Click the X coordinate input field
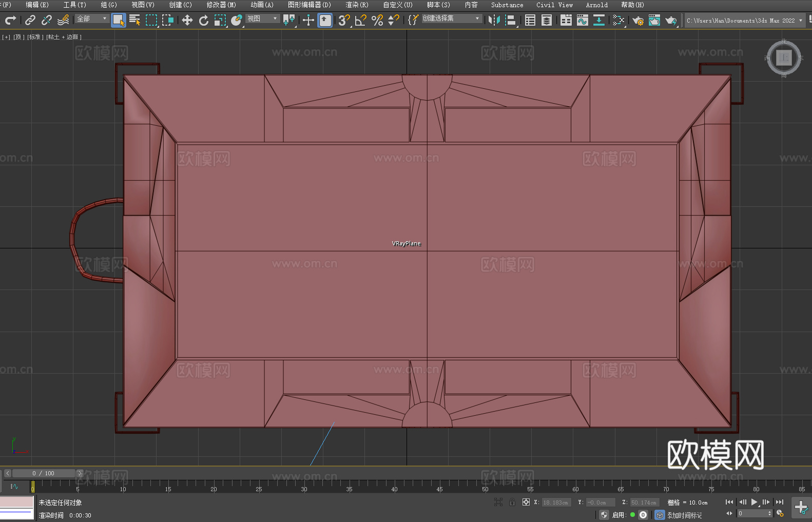812x522 pixels. point(556,502)
